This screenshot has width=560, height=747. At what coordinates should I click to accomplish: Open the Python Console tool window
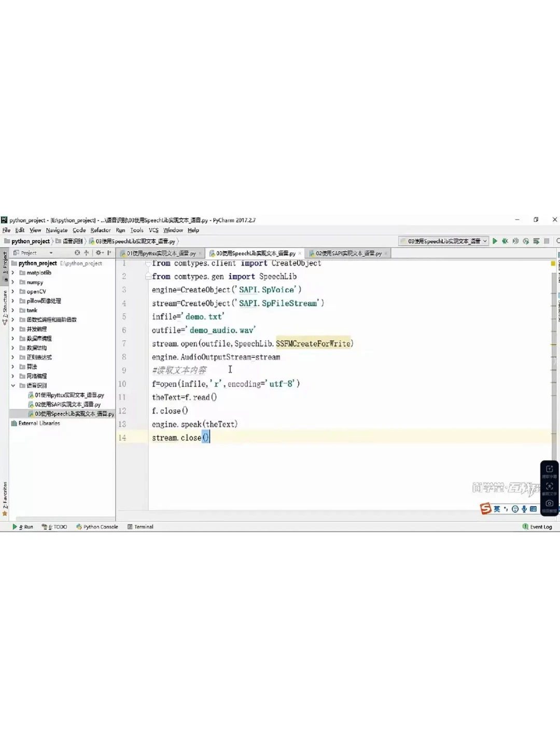coord(96,527)
